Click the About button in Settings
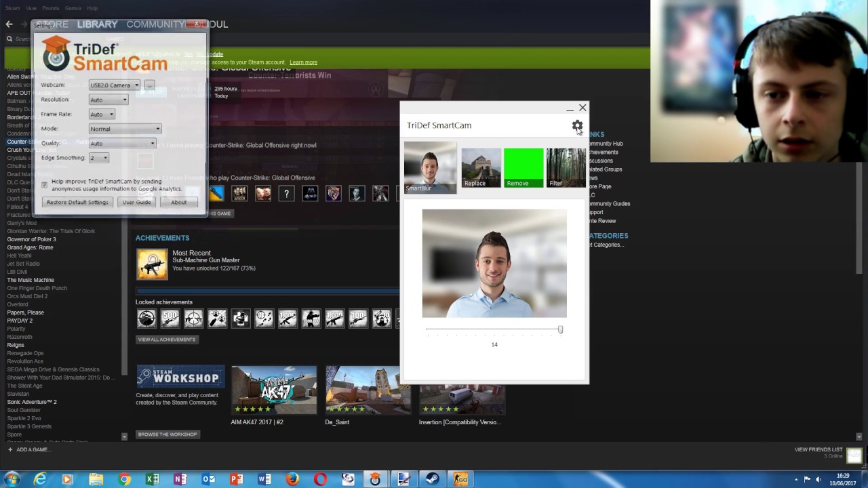The height and width of the screenshot is (488, 868). click(x=178, y=202)
